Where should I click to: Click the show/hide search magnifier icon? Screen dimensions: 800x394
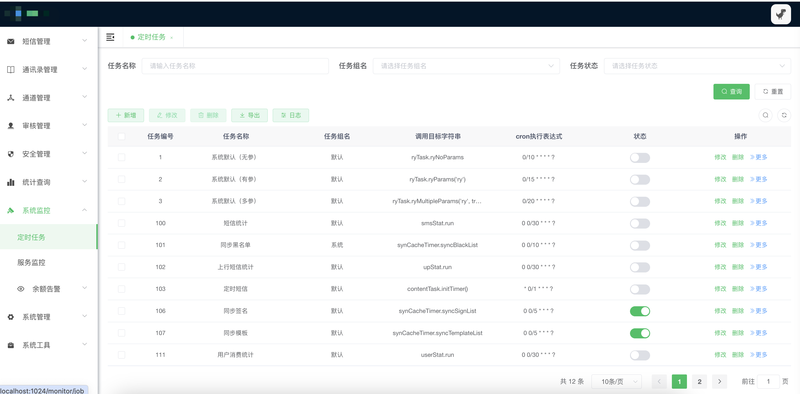[x=765, y=115]
